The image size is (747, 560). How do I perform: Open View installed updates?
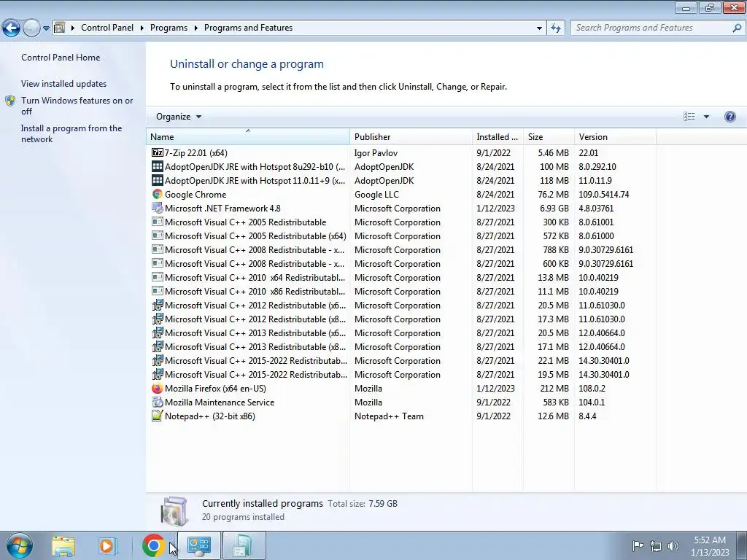click(64, 83)
